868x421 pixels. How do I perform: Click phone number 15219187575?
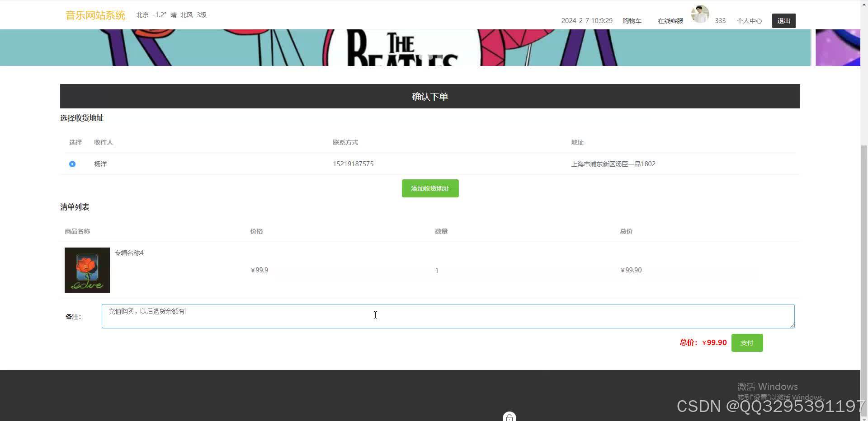(353, 164)
